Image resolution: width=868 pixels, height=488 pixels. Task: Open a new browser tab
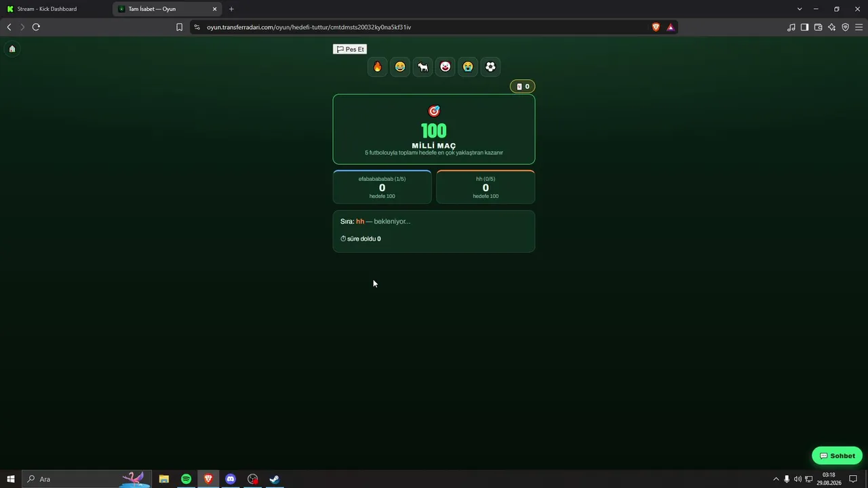(231, 9)
